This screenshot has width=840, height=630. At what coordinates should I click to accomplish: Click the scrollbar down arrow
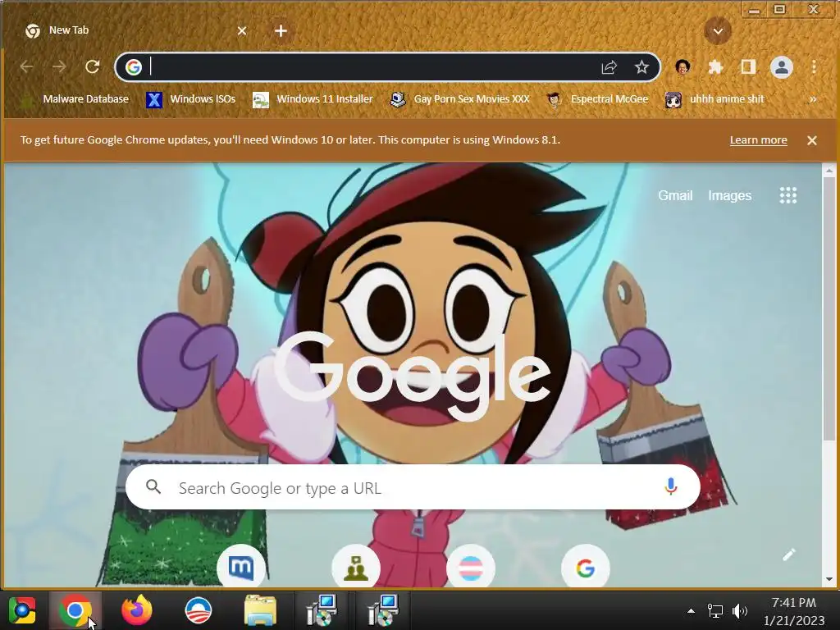click(829, 579)
